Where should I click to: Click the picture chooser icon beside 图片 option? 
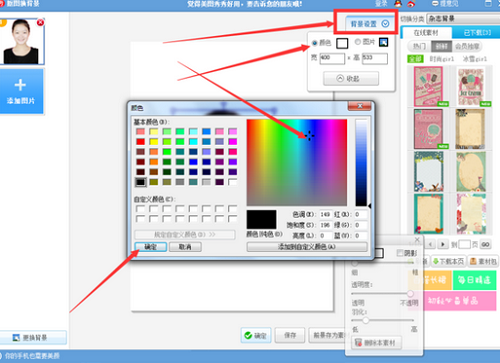click(383, 42)
